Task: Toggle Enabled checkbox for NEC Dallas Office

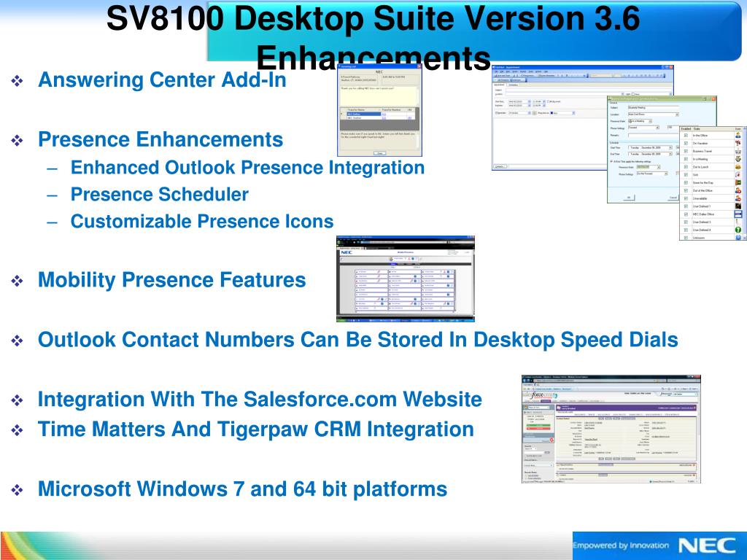Action: click(686, 214)
